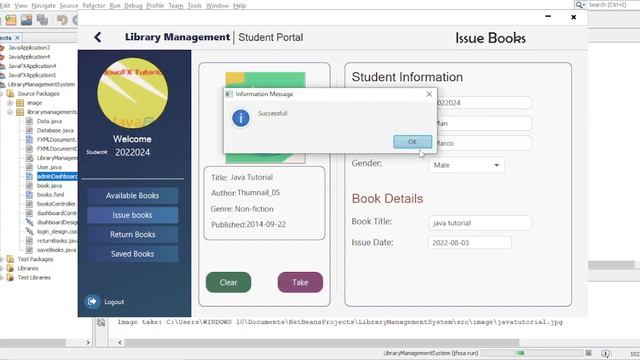
Task: Select Issue books in sidebar
Action: [132, 215]
